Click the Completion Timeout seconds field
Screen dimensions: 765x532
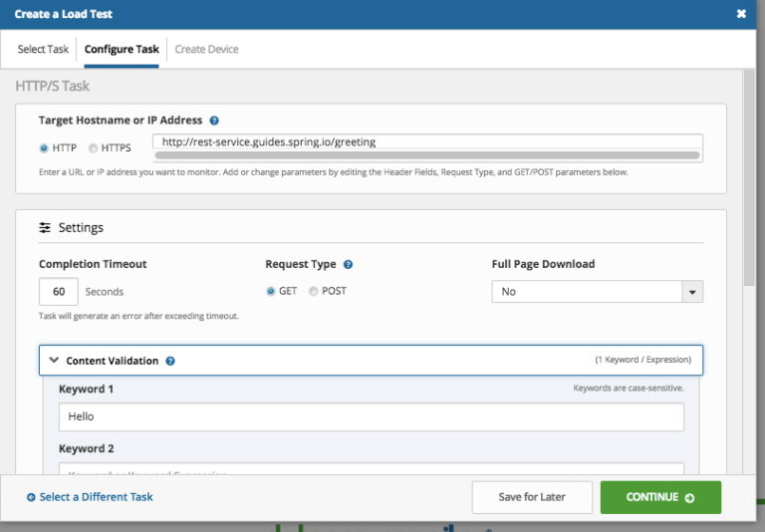pos(59,292)
